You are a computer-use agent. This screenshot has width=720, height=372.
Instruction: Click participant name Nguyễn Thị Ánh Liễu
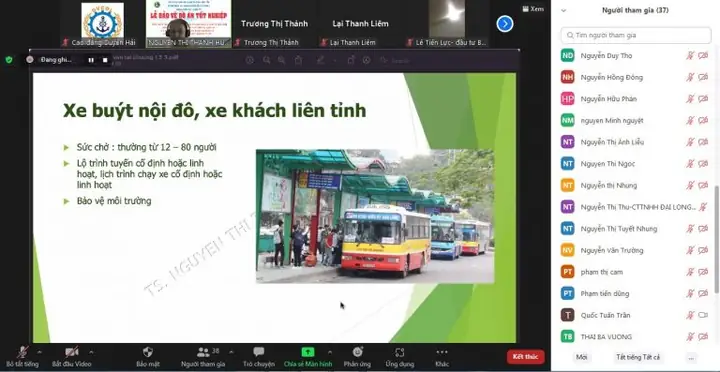(x=612, y=142)
